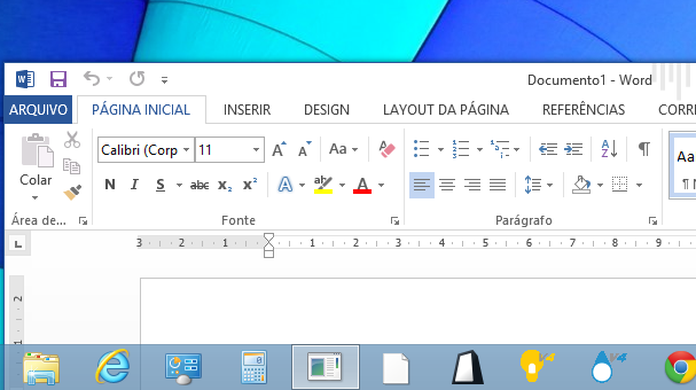Open the Control Panel taskbar icon

183,368
